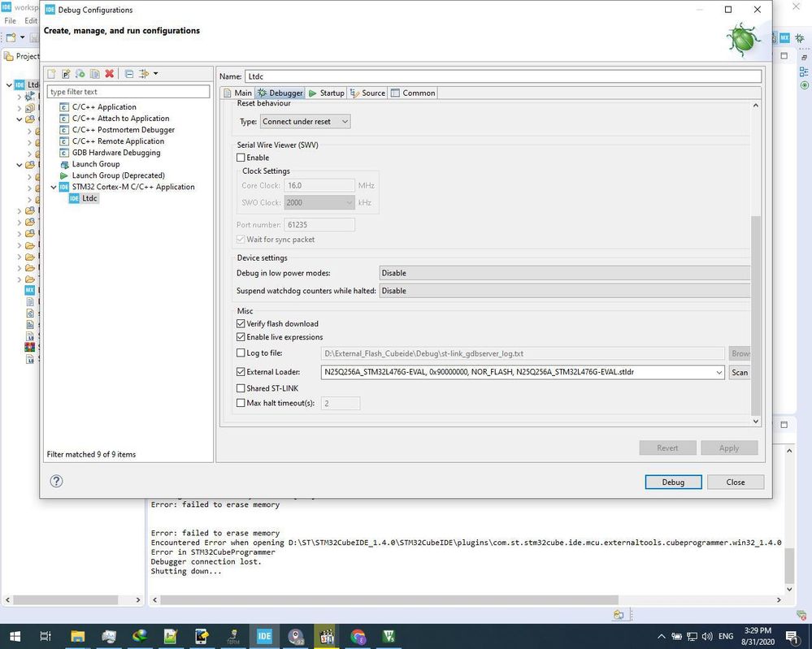Switch to the Main tab
The height and width of the screenshot is (649, 812).
(237, 93)
